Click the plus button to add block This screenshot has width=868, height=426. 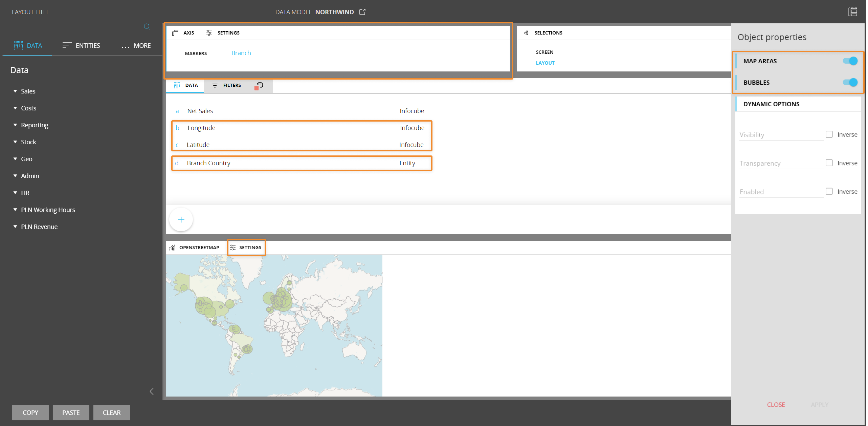pyautogui.click(x=181, y=220)
